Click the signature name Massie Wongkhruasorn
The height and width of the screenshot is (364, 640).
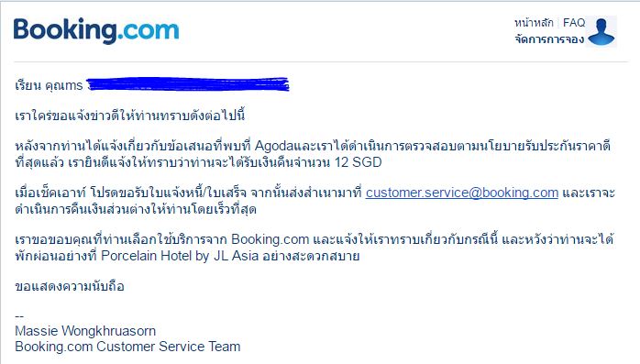click(x=85, y=331)
